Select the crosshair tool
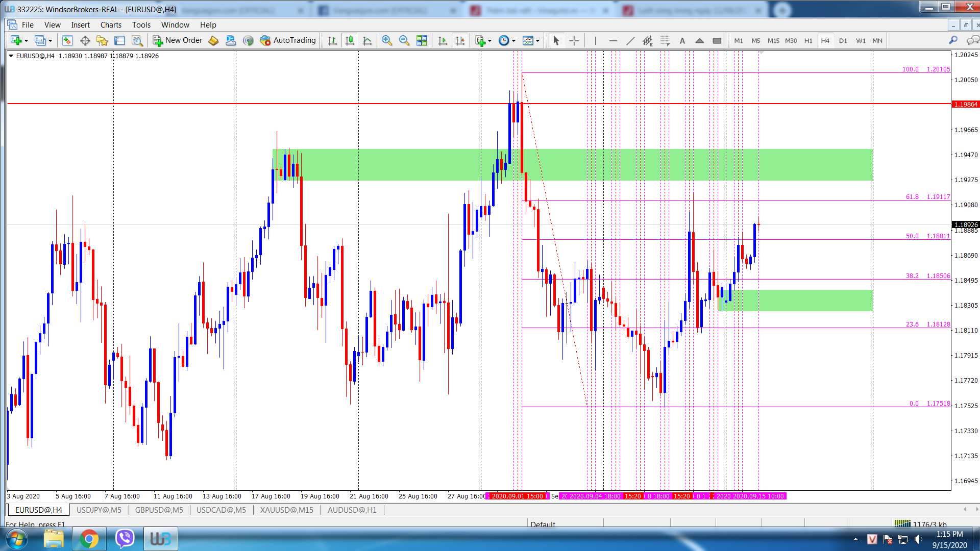This screenshot has width=980, height=551. (574, 40)
